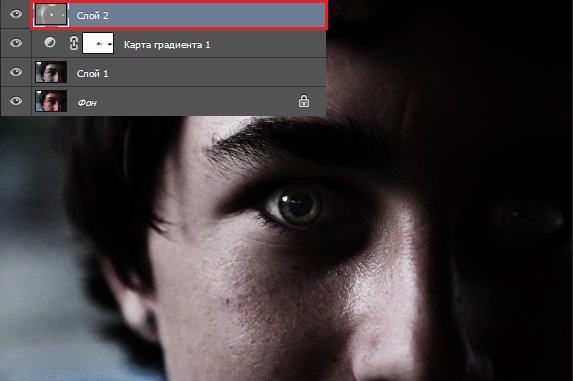Select the layer named Слой 1
Image resolution: width=573 pixels, height=381 pixels.
click(92, 73)
